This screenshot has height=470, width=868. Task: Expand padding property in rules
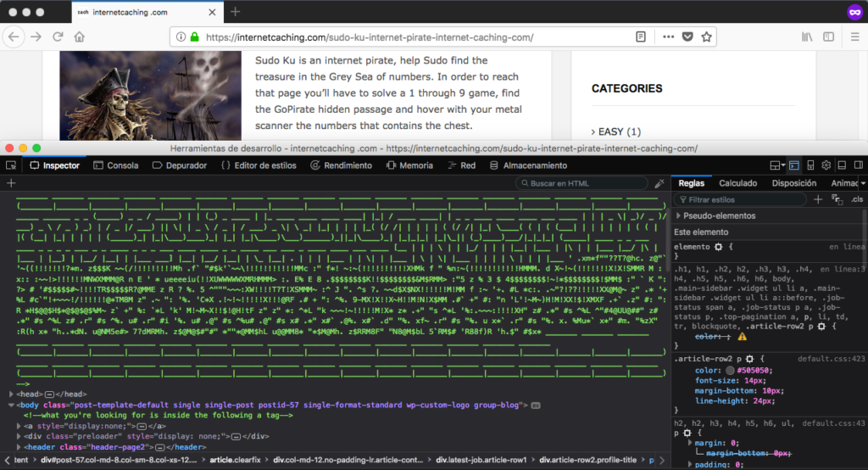point(690,464)
